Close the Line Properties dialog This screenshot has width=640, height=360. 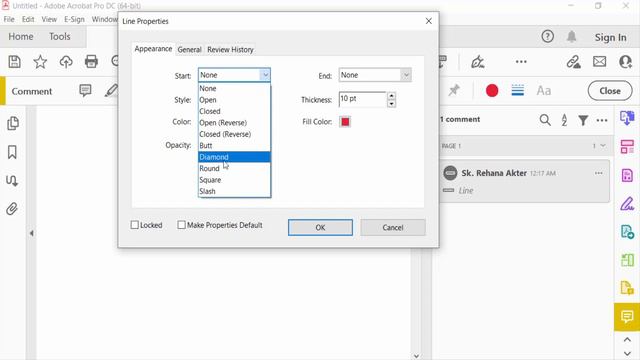[429, 21]
